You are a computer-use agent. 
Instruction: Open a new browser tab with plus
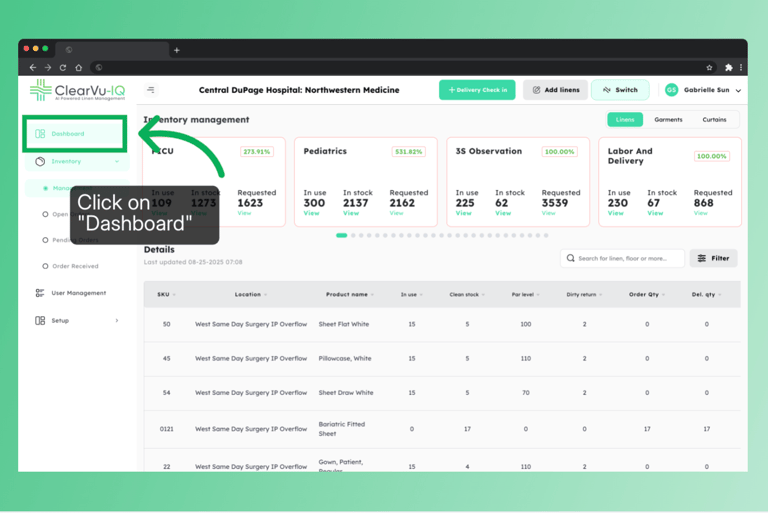(x=177, y=50)
